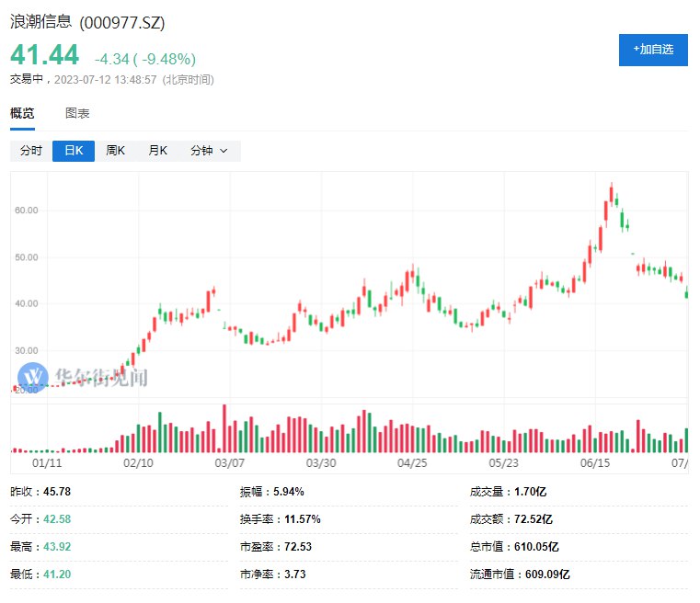The height and width of the screenshot is (603, 700).
Task: Click the 成交额 value 72.52亿
Action: pos(534,519)
